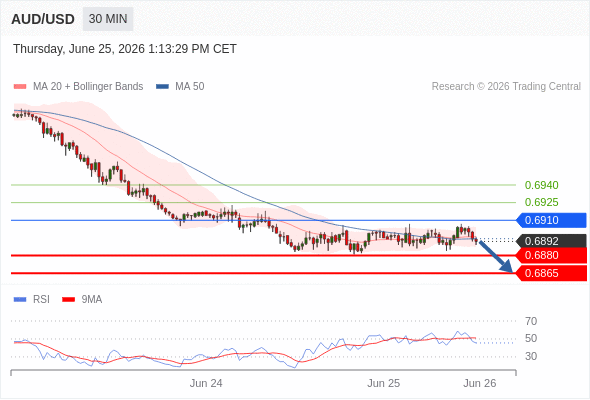Click the RSI 50 level label
The image size is (590, 400).
pos(531,339)
